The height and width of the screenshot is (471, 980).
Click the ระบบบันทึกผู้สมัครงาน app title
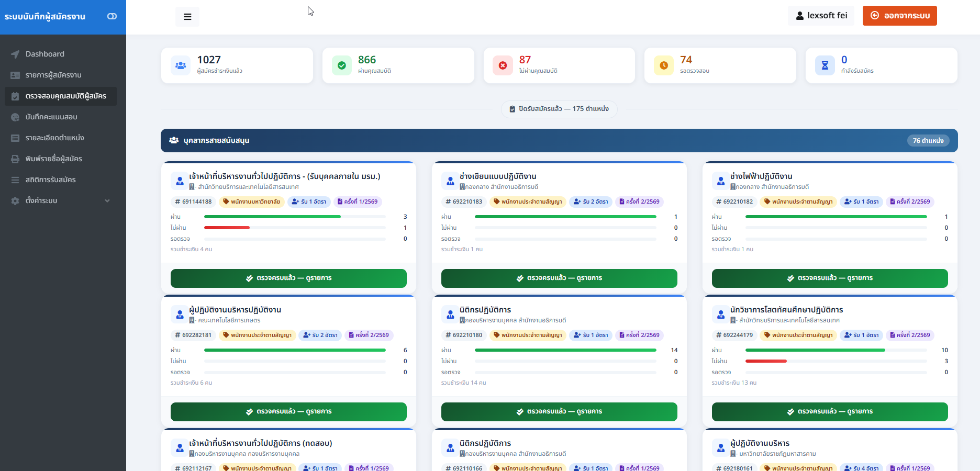pyautogui.click(x=45, y=17)
